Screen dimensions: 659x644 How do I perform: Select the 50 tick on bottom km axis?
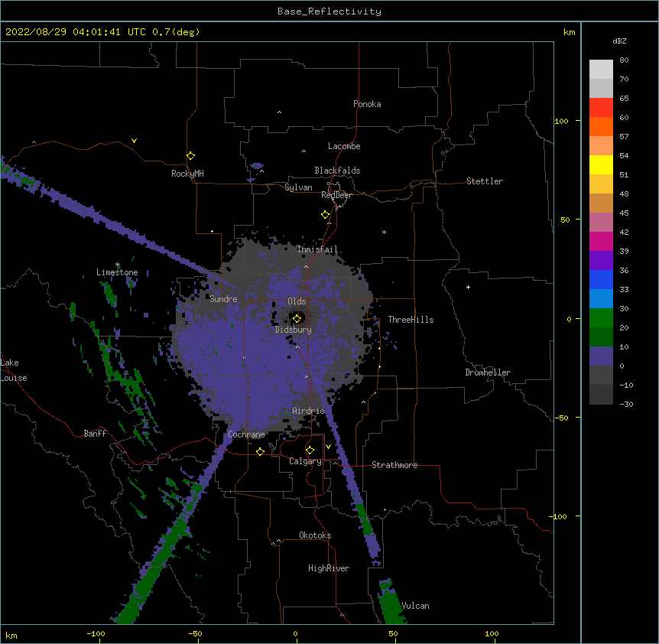[x=393, y=633]
